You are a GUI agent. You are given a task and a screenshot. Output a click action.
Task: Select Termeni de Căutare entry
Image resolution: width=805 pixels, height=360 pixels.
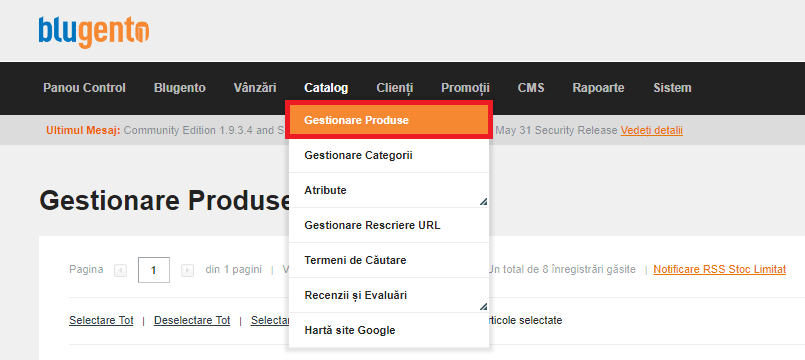point(389,260)
